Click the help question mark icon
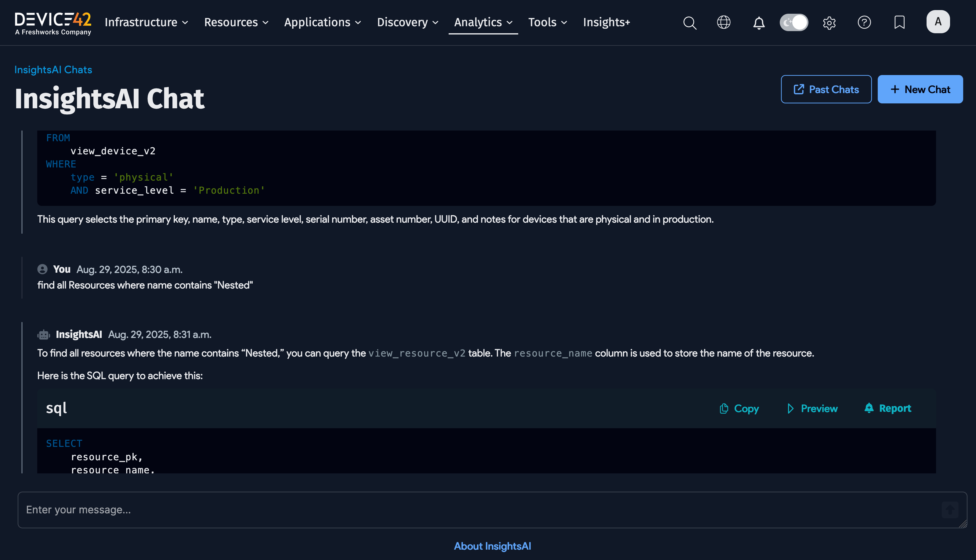Image resolution: width=976 pixels, height=560 pixels. [x=864, y=22]
